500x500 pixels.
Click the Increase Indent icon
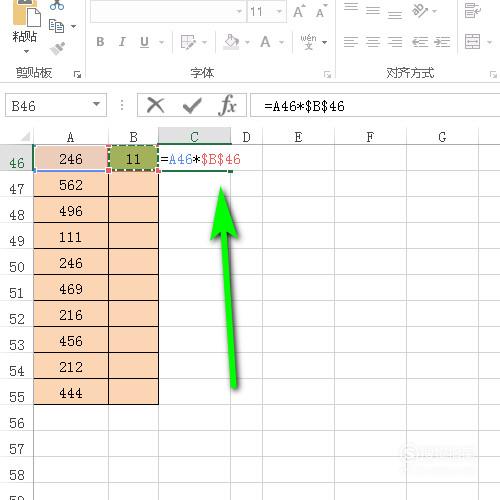(442, 42)
